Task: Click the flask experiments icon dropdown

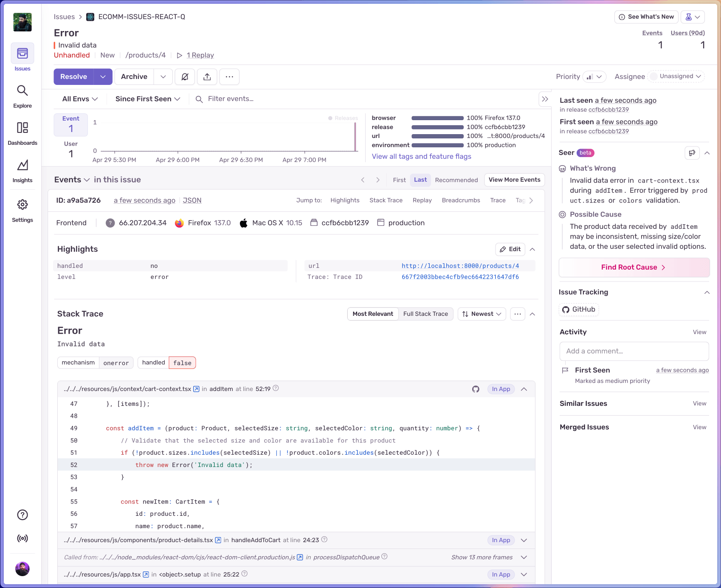Action: click(693, 17)
